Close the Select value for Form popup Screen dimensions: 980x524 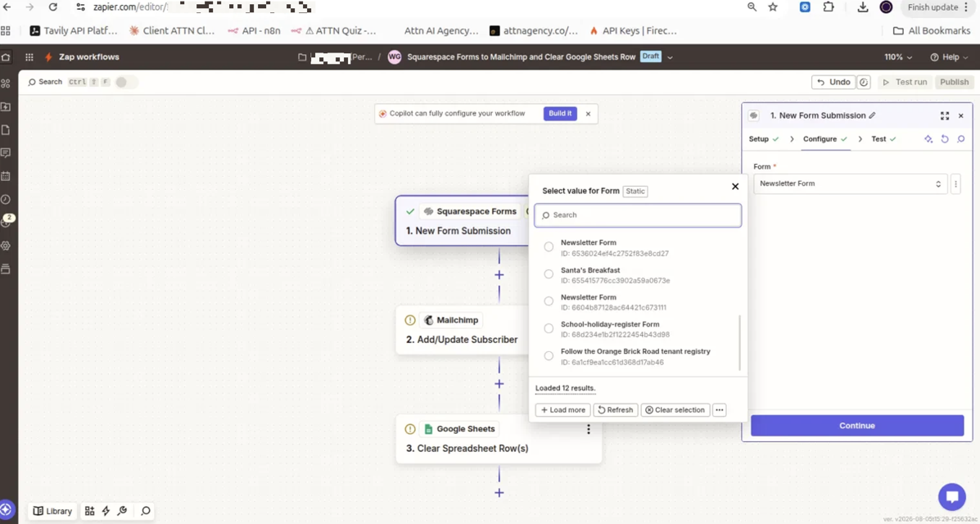(735, 187)
